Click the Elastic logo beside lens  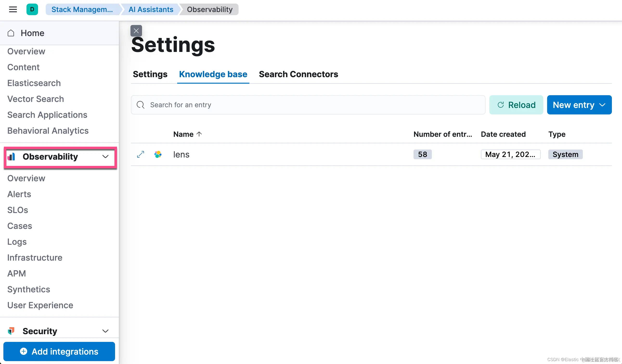[x=158, y=154]
